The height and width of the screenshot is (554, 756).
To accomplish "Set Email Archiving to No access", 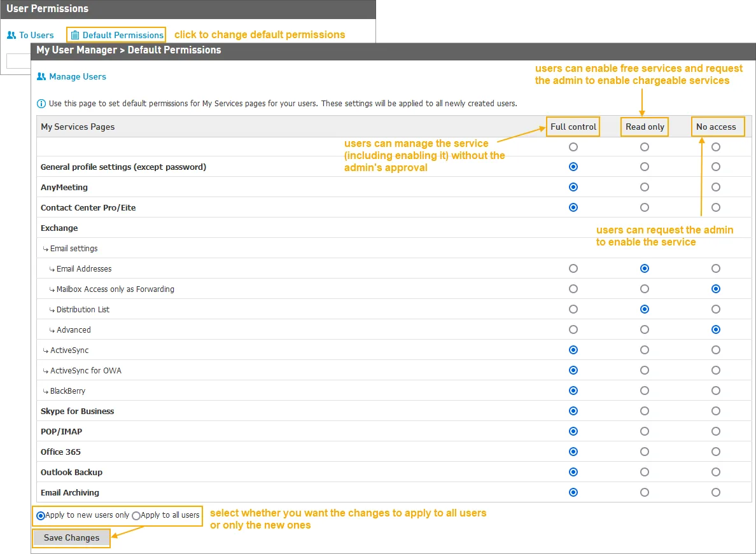I will (715, 492).
